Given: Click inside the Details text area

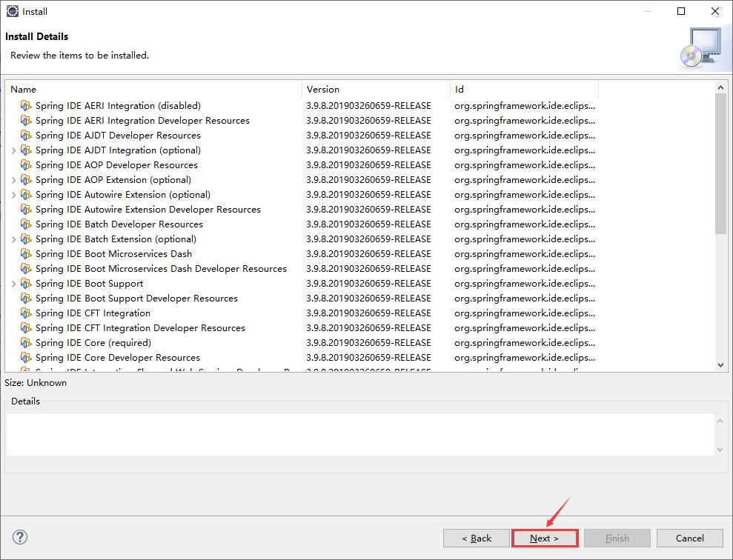Looking at the screenshot, I should (360, 434).
